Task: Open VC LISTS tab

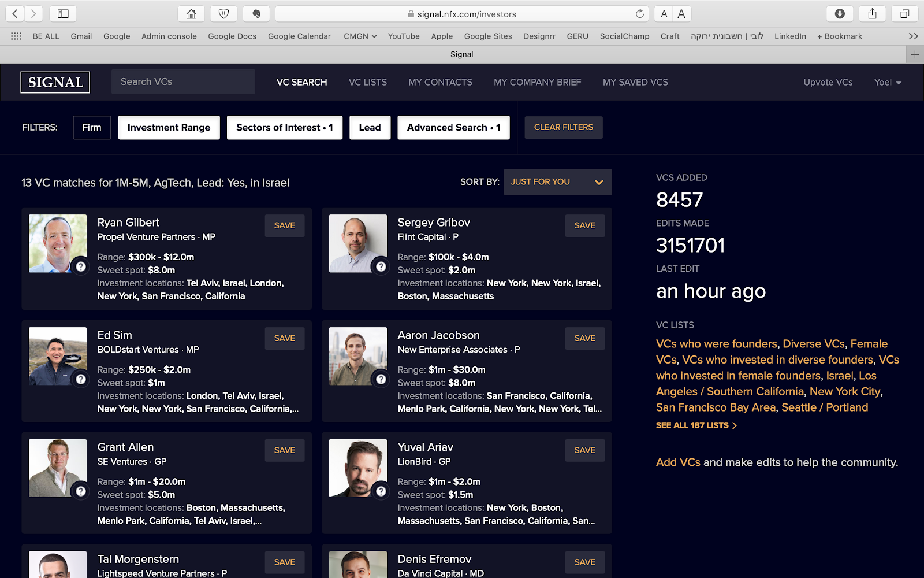Action: click(368, 82)
